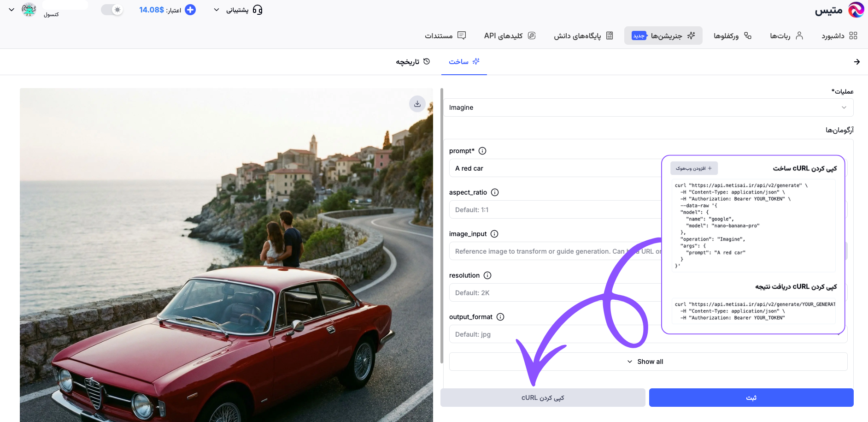Click the generated red car image
The image size is (868, 422).
(226, 255)
